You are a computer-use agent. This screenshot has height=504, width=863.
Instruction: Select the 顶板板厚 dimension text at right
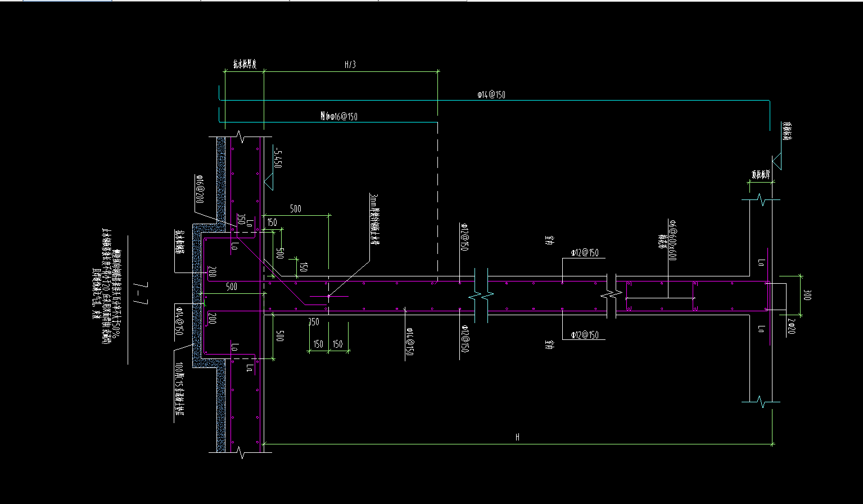[762, 174]
